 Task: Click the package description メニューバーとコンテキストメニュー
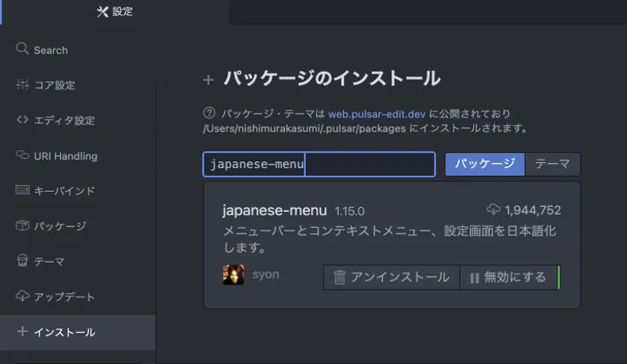click(389, 239)
